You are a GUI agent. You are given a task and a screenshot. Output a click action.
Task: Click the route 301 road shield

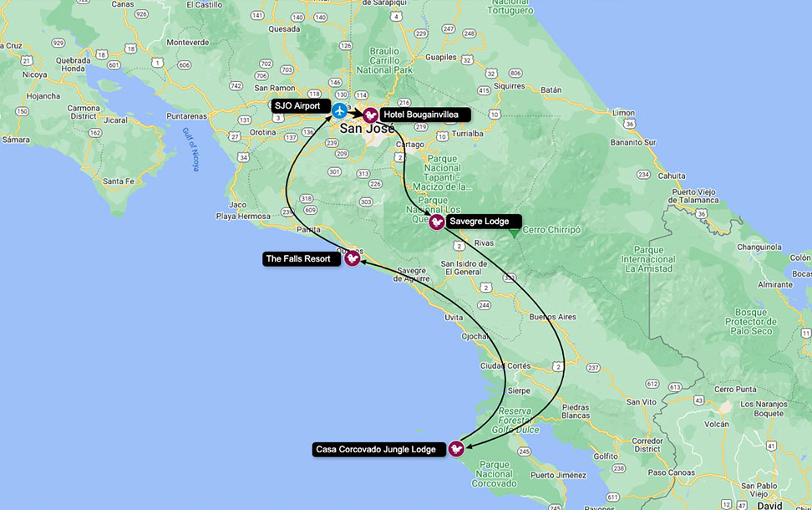334,171
